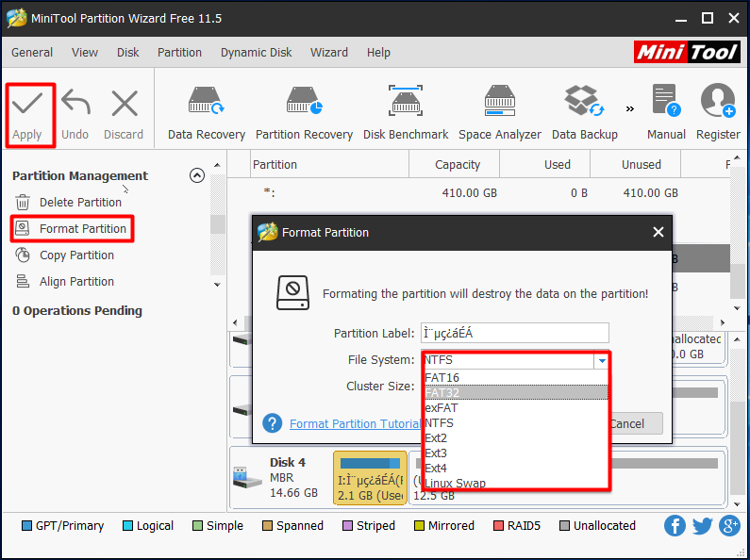750x560 pixels.
Task: Click the MiniTool logo
Action: click(687, 53)
